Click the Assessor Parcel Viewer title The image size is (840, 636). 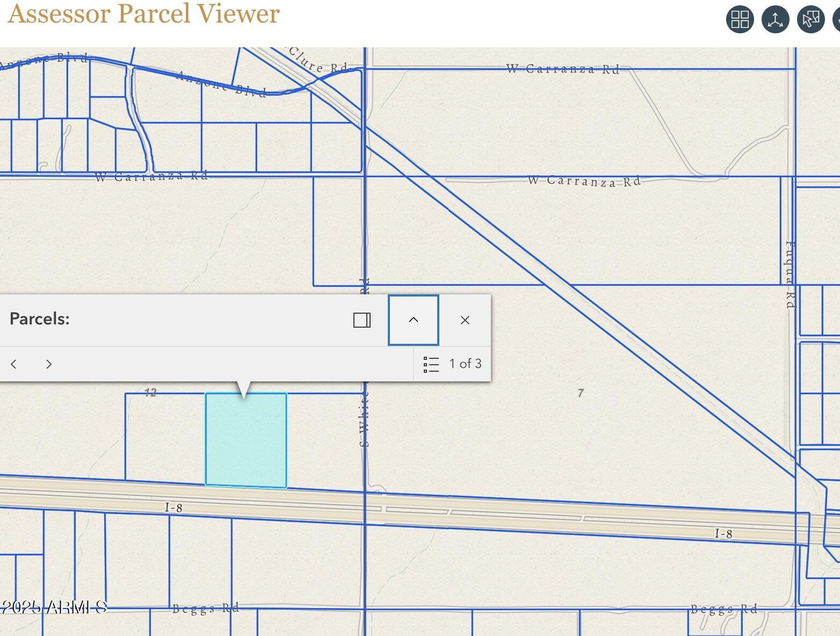(142, 14)
